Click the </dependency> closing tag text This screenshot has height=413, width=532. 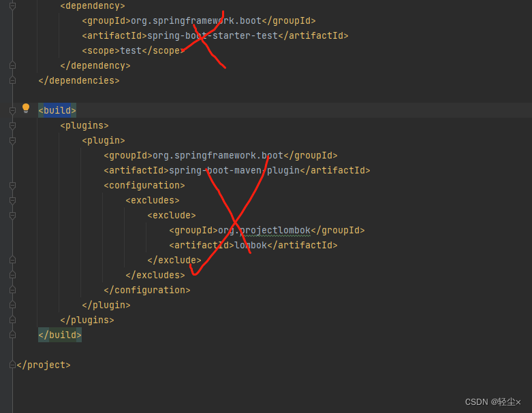pos(95,66)
